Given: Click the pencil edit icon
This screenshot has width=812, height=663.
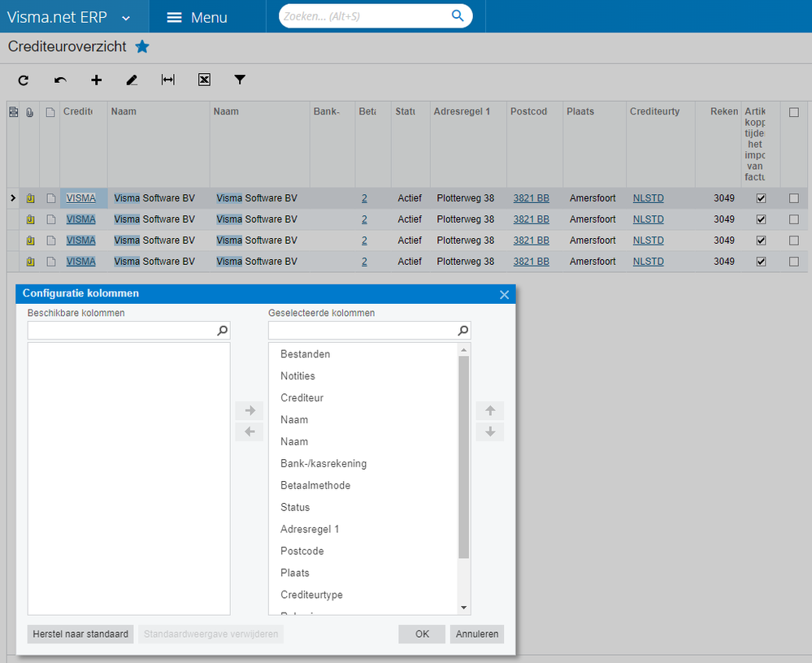Looking at the screenshot, I should click(132, 80).
